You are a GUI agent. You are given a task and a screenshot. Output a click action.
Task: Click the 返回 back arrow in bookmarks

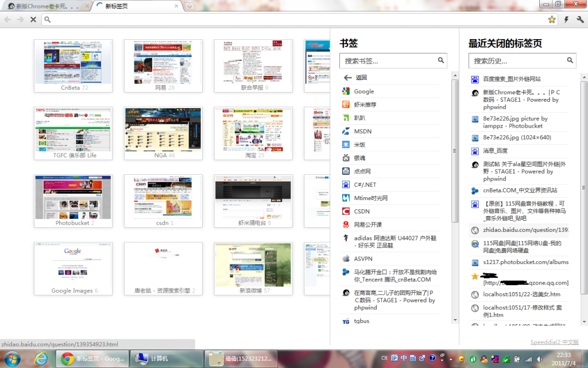point(347,78)
